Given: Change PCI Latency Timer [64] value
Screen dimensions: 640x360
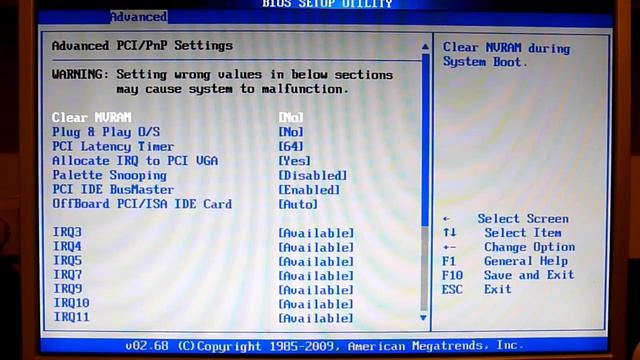Looking at the screenshot, I should (x=291, y=147).
